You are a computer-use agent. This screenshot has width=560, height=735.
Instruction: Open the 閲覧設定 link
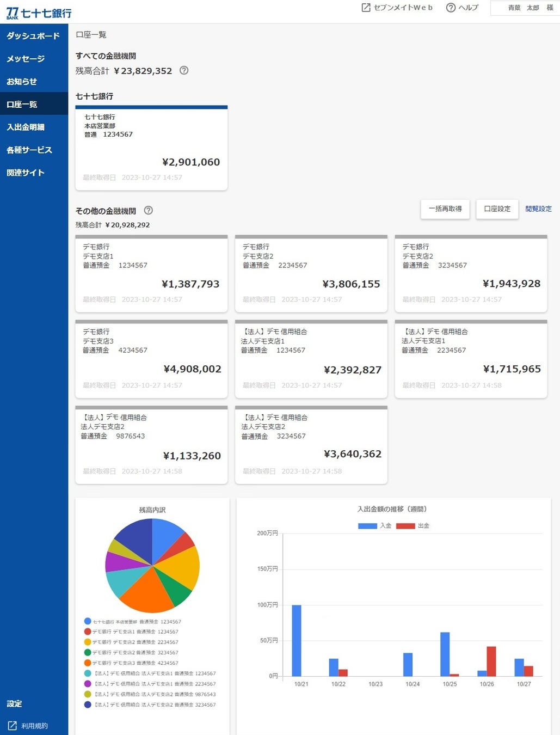[538, 209]
